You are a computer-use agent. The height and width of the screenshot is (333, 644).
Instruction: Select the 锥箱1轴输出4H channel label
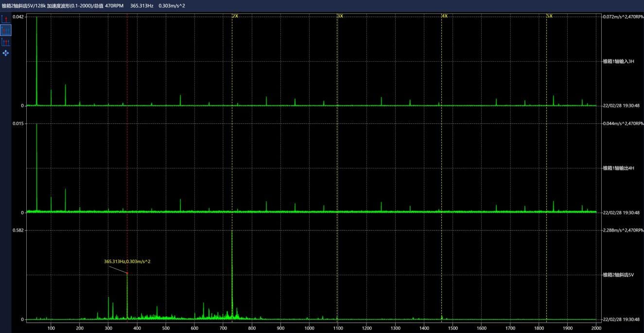coord(618,168)
